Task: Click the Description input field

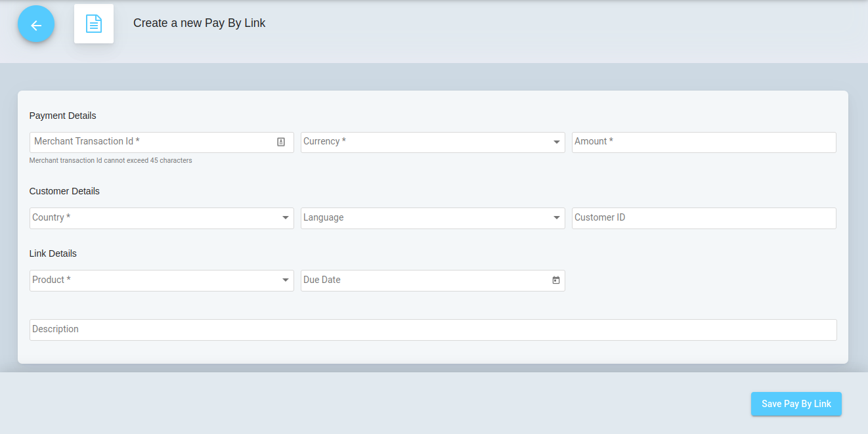Action: (433, 330)
